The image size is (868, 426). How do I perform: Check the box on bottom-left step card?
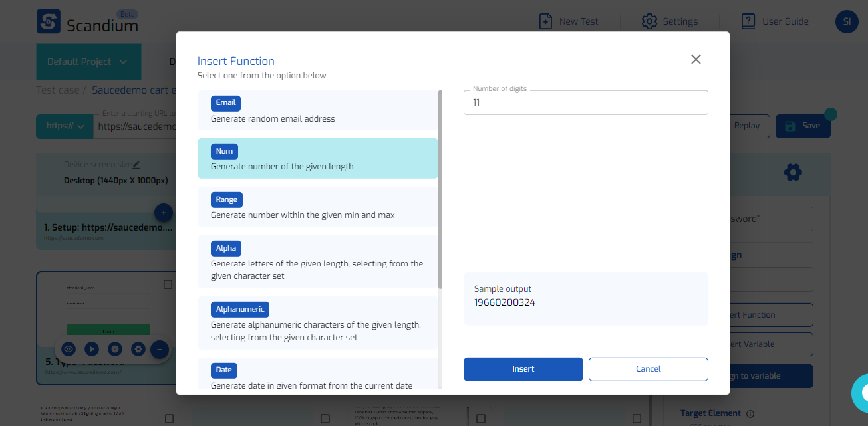(169, 419)
